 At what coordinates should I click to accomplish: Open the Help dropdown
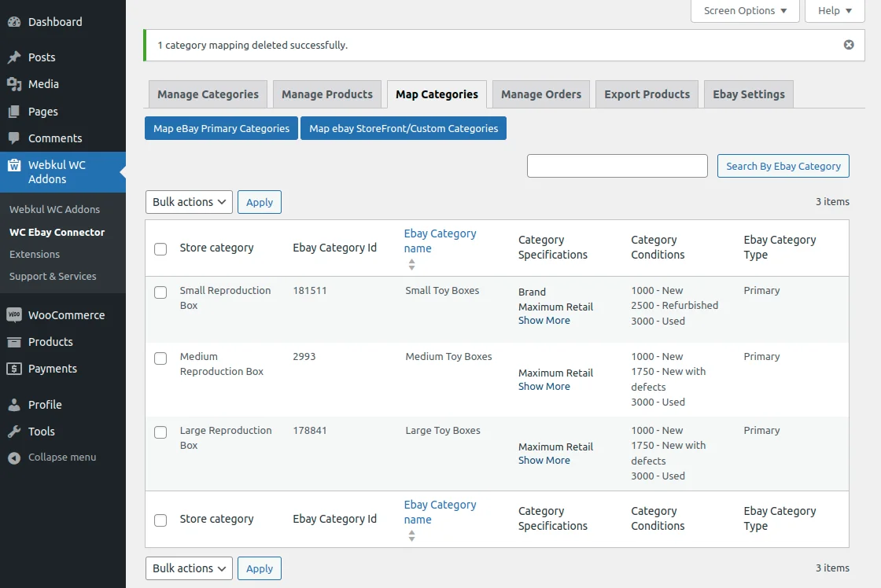tap(834, 11)
